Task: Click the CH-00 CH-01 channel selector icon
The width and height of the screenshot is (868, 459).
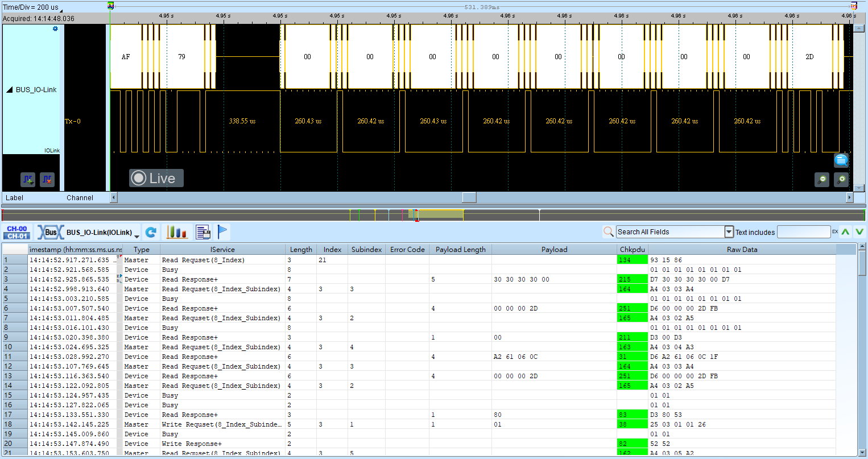Action: pos(17,232)
